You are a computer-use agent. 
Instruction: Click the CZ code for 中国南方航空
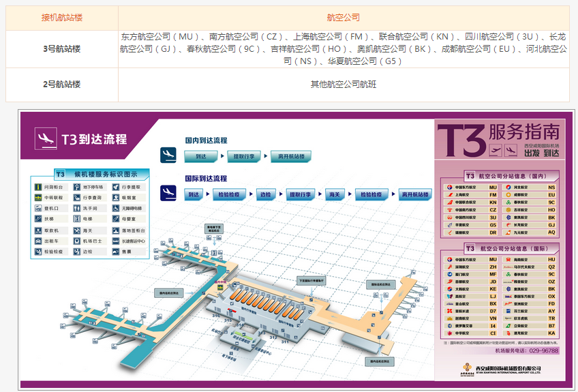click(x=493, y=210)
